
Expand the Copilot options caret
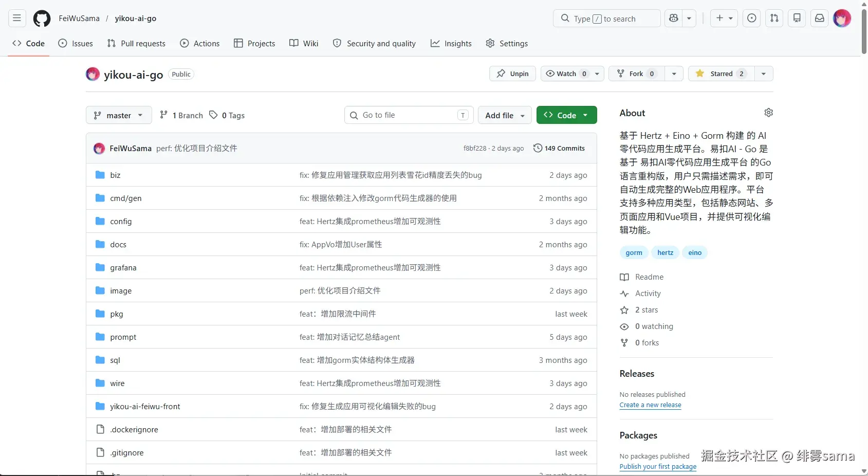coord(689,19)
